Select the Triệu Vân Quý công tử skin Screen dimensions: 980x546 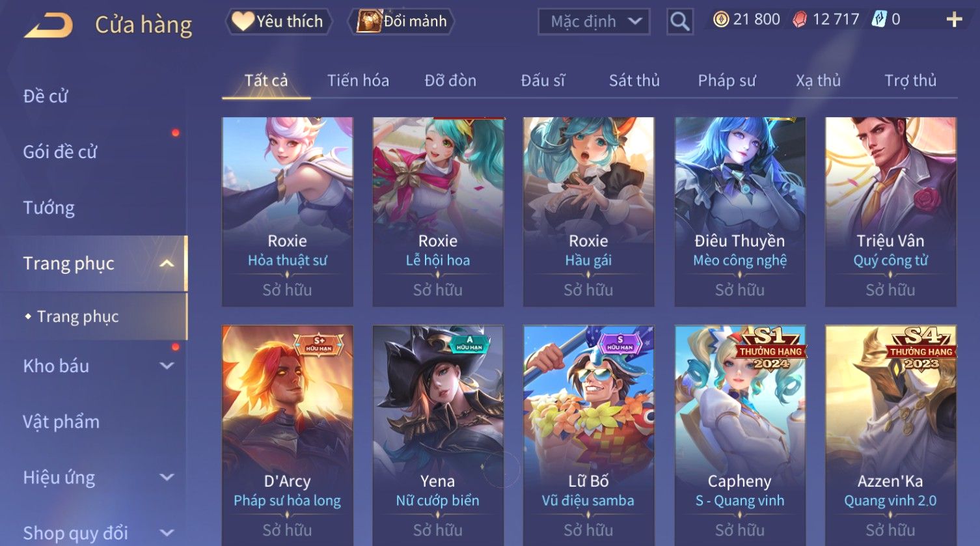(x=891, y=212)
